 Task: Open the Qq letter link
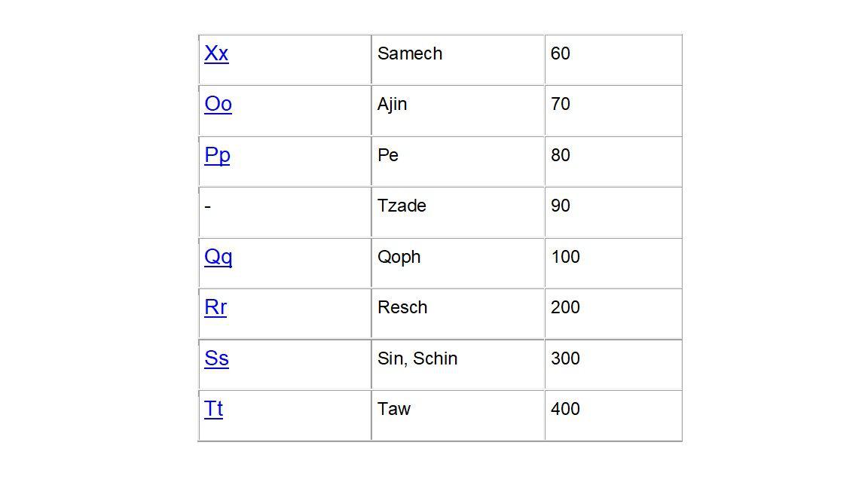point(218,257)
